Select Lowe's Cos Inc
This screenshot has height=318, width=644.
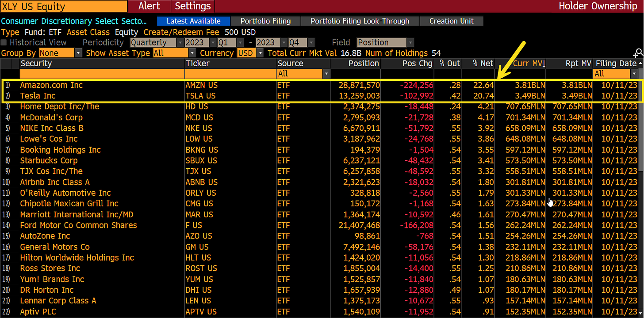49,139
